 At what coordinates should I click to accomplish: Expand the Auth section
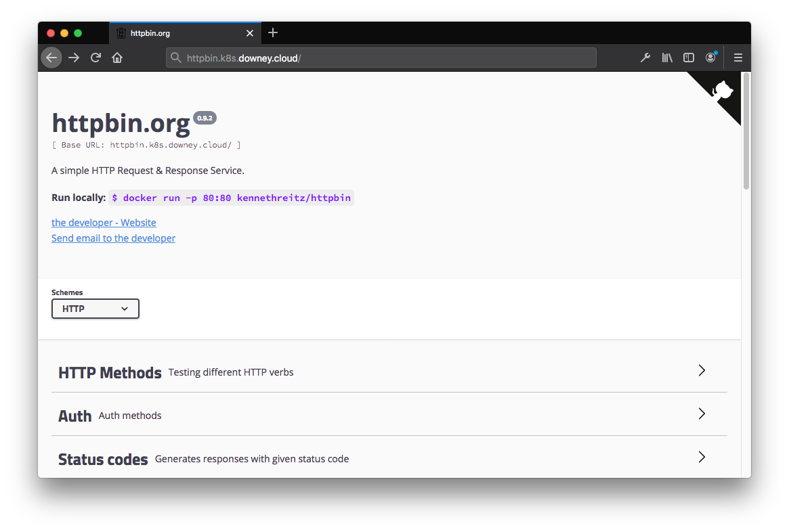point(389,416)
